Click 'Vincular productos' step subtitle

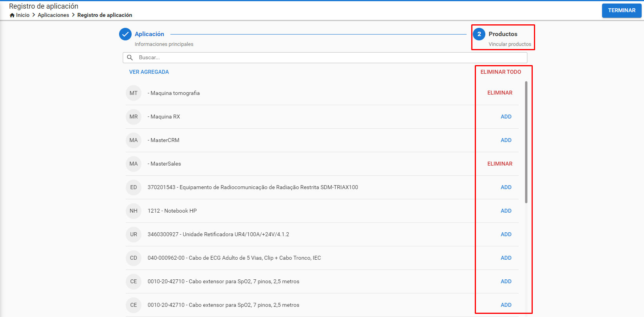(510, 44)
